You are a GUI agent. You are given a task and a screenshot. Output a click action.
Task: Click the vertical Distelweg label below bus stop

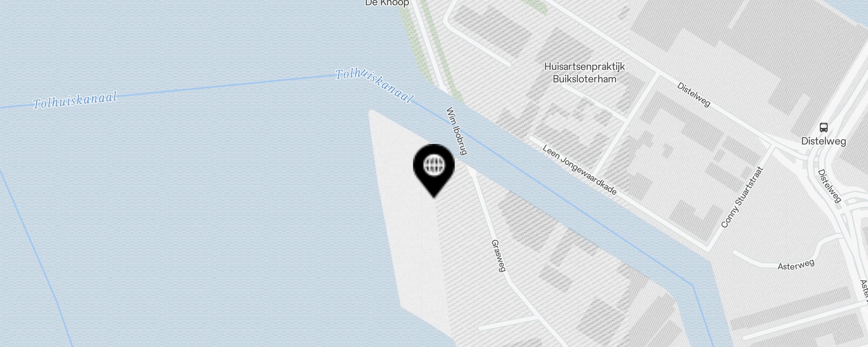829,186
